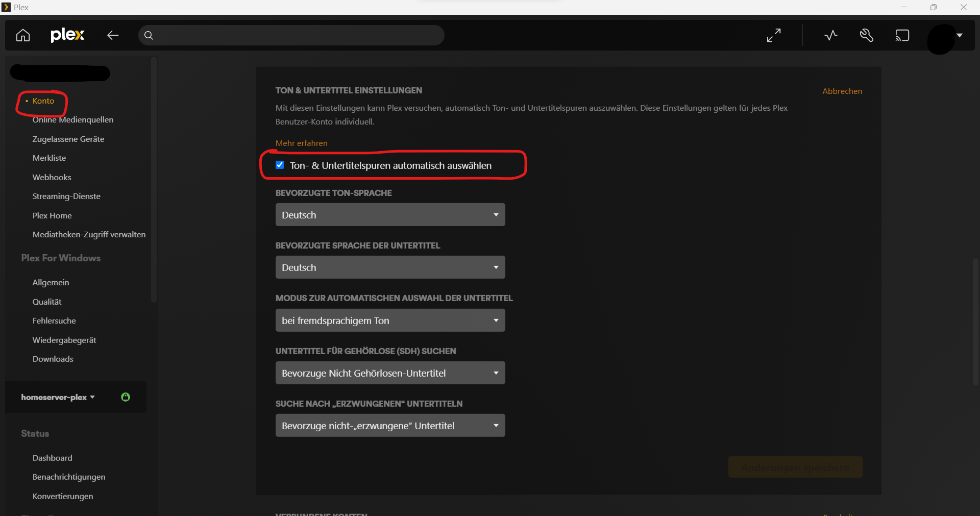This screenshot has width=980, height=516.
Task: Restore down the Plex window
Action: 934,7
